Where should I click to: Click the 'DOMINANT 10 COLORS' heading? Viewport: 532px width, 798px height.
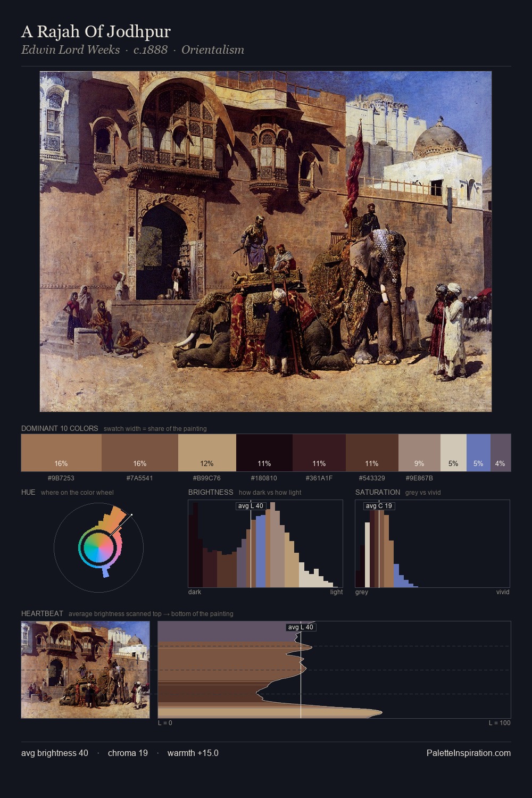click(x=60, y=428)
